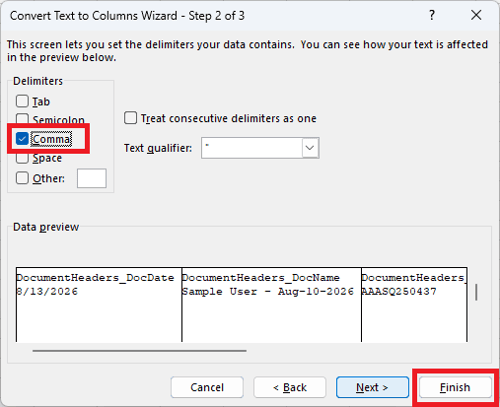Select the DocumentHeaders_DocName preview column
Image resolution: width=500 pixels, height=407 pixels.
pyautogui.click(x=271, y=304)
